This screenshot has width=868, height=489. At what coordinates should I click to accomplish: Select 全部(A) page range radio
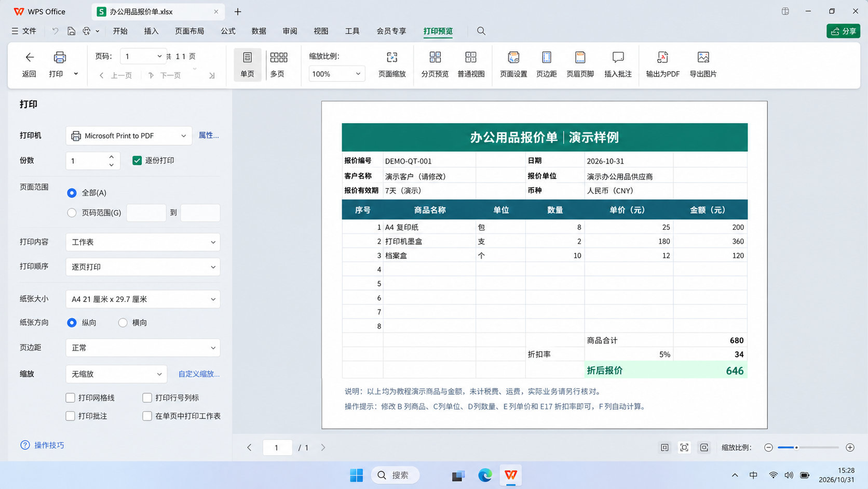pos(72,193)
